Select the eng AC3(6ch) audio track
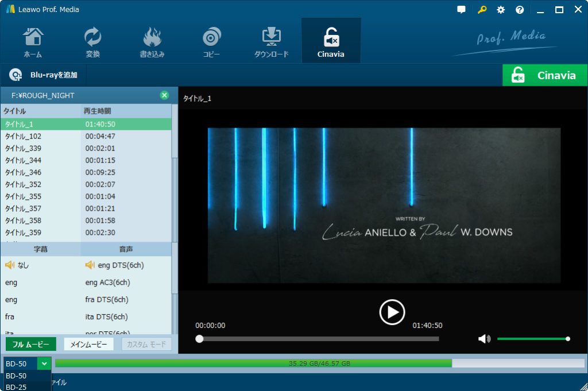This screenshot has height=391, width=588. tap(126, 282)
